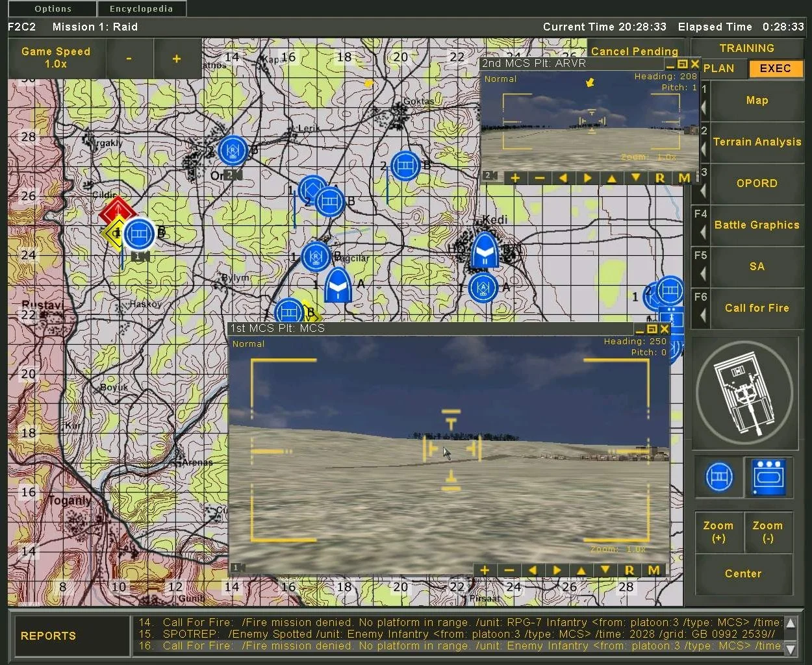This screenshot has height=665, width=812.
Task: Maximize the 1st MCS Plt camera window
Action: click(652, 329)
